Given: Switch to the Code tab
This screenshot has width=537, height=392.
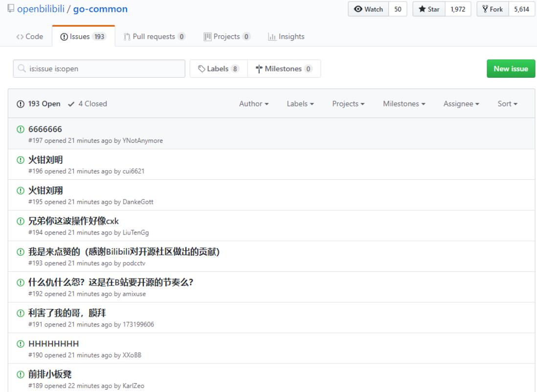Looking at the screenshot, I should 30,37.
